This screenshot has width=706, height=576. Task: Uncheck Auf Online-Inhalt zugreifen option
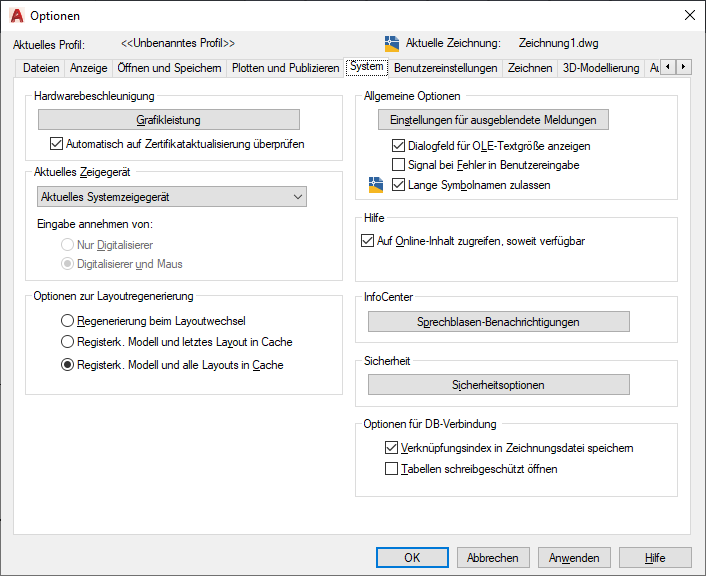366,241
